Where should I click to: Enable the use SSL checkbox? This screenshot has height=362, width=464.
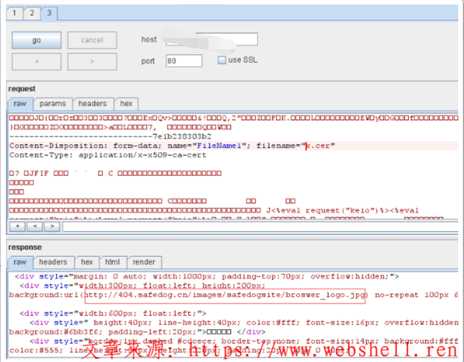coord(221,60)
